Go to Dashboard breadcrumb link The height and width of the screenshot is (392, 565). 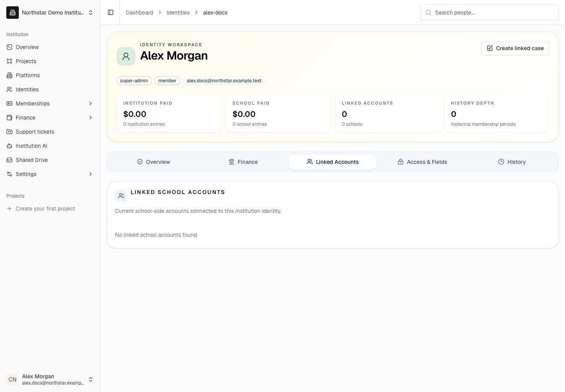pyautogui.click(x=139, y=13)
